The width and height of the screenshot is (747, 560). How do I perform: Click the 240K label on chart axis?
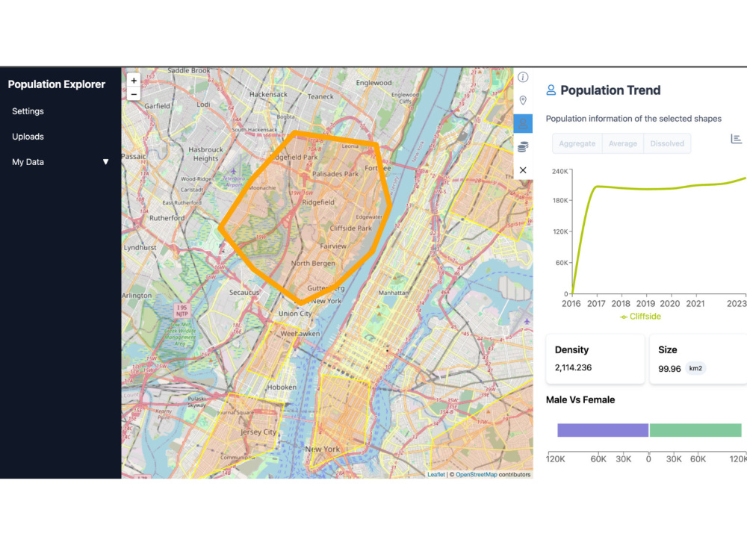pos(560,172)
